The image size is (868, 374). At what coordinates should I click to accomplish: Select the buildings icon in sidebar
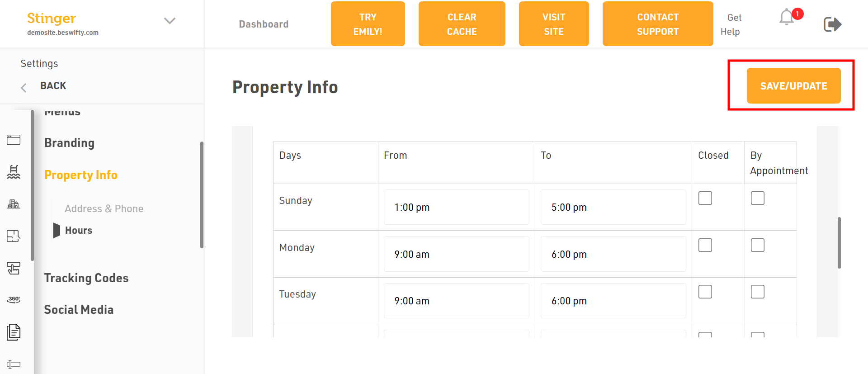click(14, 204)
